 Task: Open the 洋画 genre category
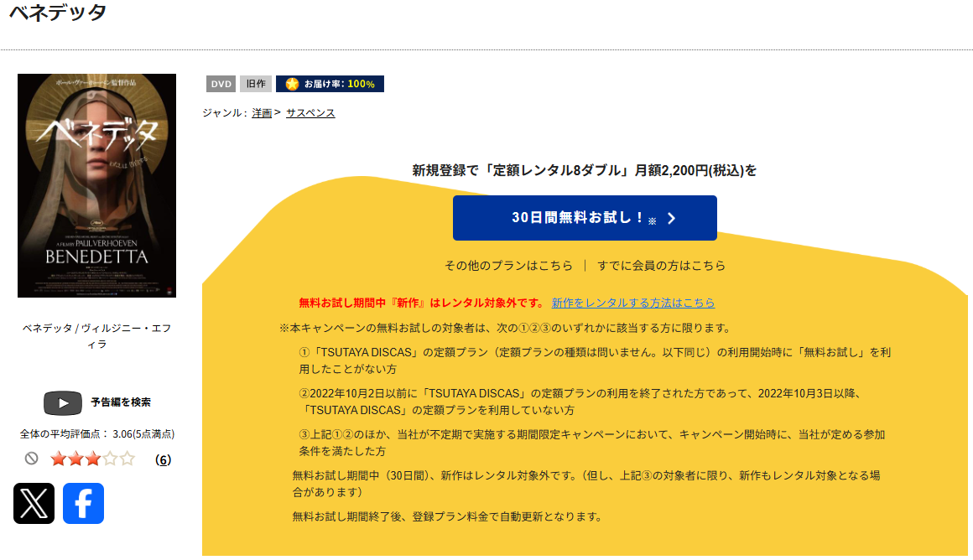coord(259,112)
